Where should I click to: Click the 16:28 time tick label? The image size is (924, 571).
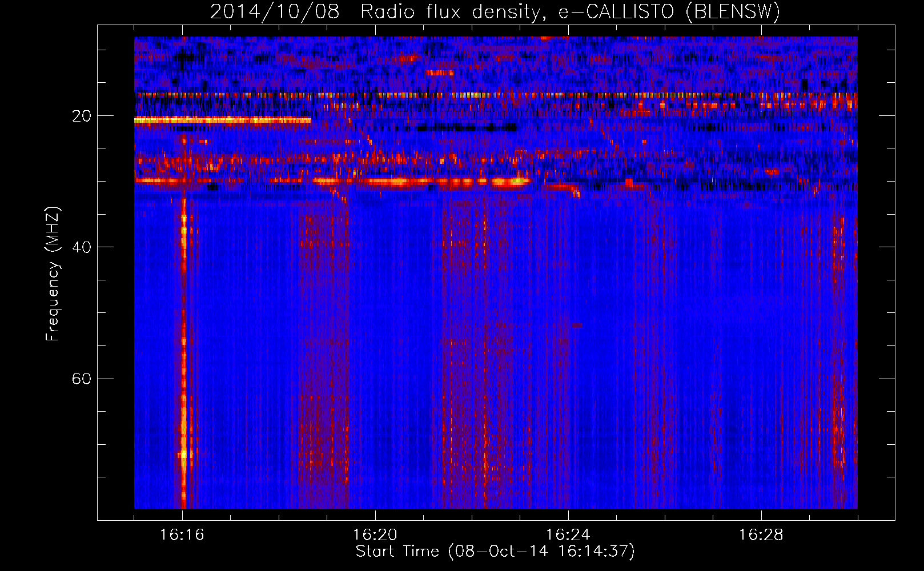761,535
